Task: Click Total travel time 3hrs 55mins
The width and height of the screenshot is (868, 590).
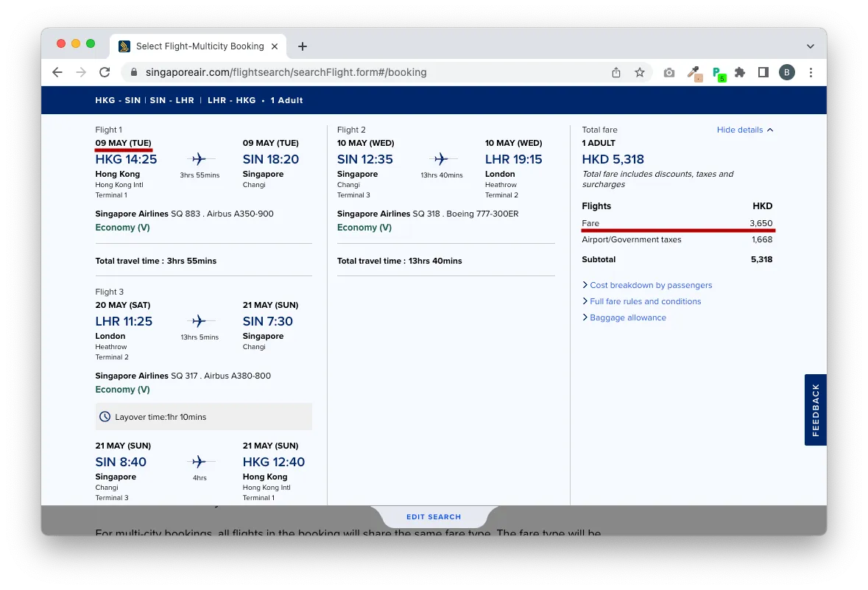Action: click(x=155, y=260)
